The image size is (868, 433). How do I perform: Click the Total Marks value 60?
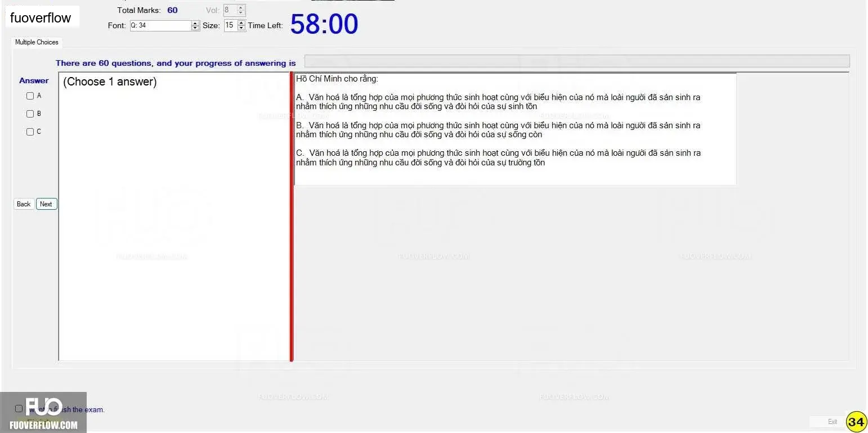172,10
